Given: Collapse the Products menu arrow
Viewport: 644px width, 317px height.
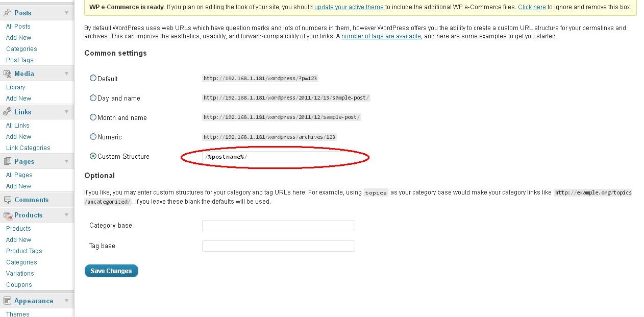Looking at the screenshot, I should tap(66, 215).
